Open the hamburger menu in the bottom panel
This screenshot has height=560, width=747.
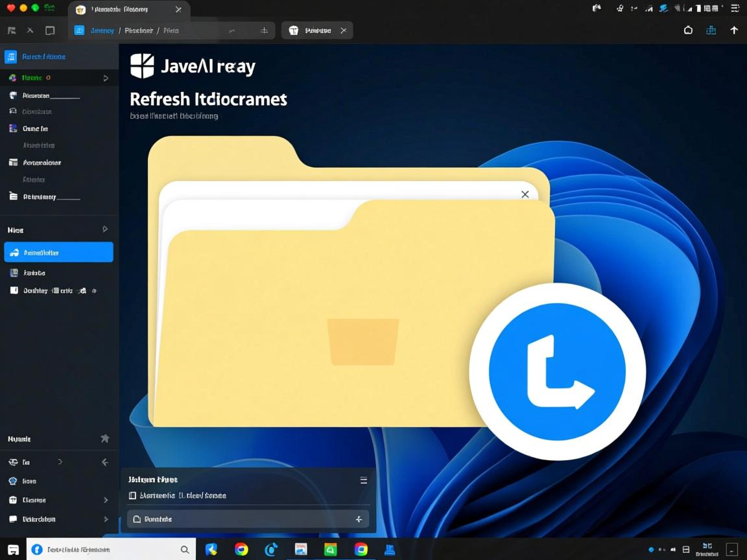click(364, 480)
